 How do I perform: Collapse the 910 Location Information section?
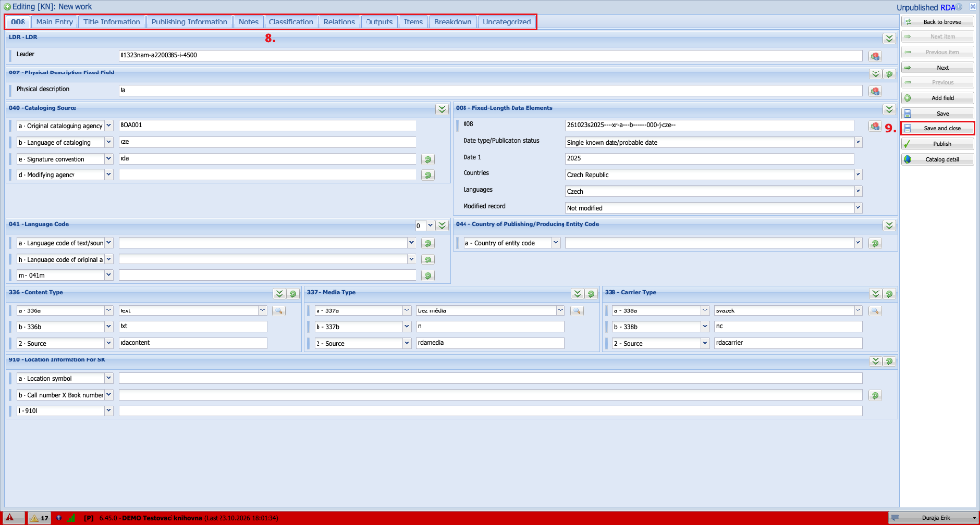(876, 361)
